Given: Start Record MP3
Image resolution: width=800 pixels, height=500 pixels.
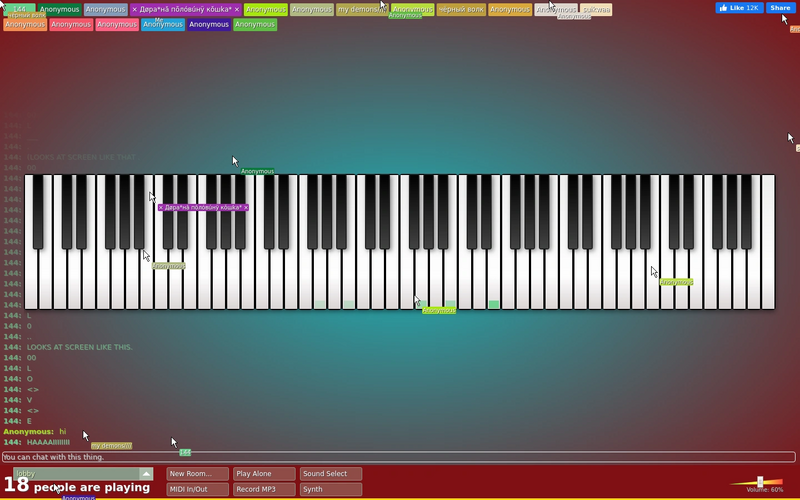Looking at the screenshot, I should 264,489.
